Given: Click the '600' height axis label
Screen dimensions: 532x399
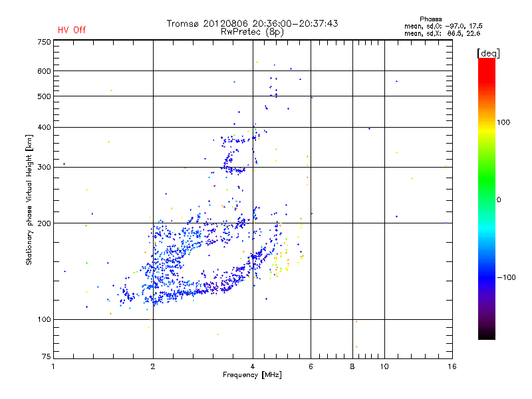Looking at the screenshot, I should (x=44, y=71).
